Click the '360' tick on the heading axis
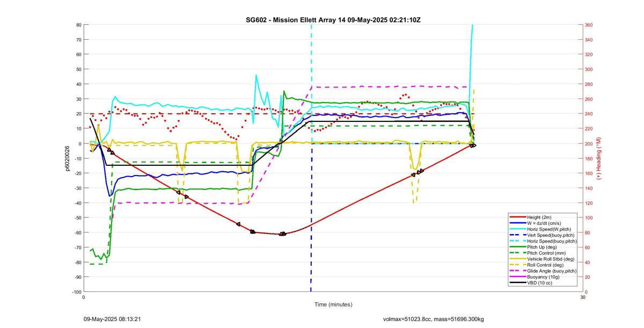The width and height of the screenshot is (644, 328). pos(589,25)
